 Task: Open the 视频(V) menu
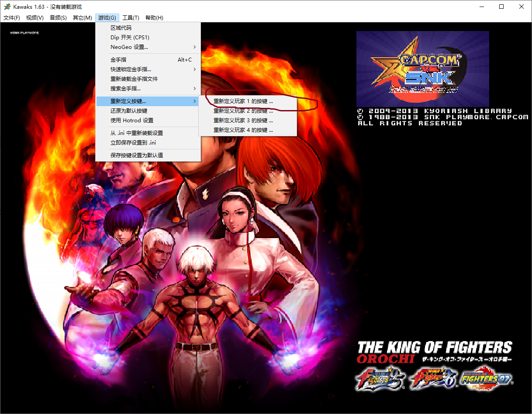35,18
